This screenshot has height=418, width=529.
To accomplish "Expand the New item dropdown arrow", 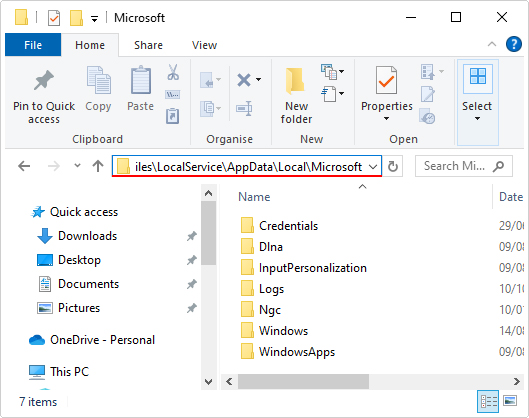I will pyautogui.click(x=341, y=71).
